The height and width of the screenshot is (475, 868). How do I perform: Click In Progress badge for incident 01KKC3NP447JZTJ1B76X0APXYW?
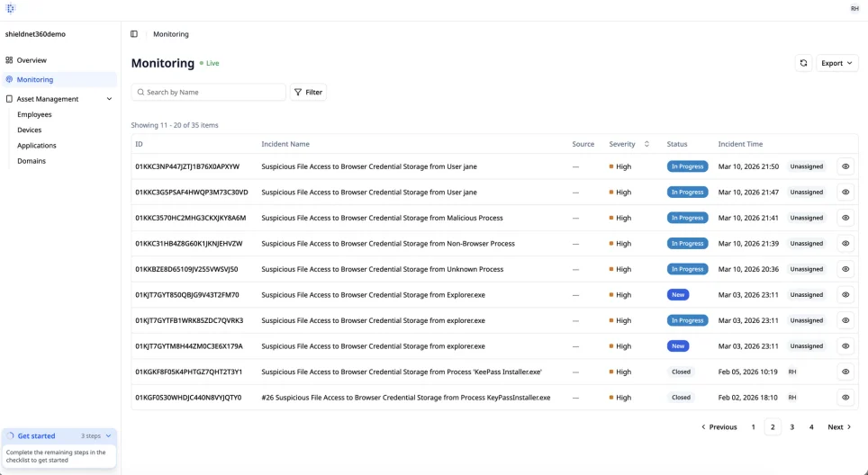687,166
